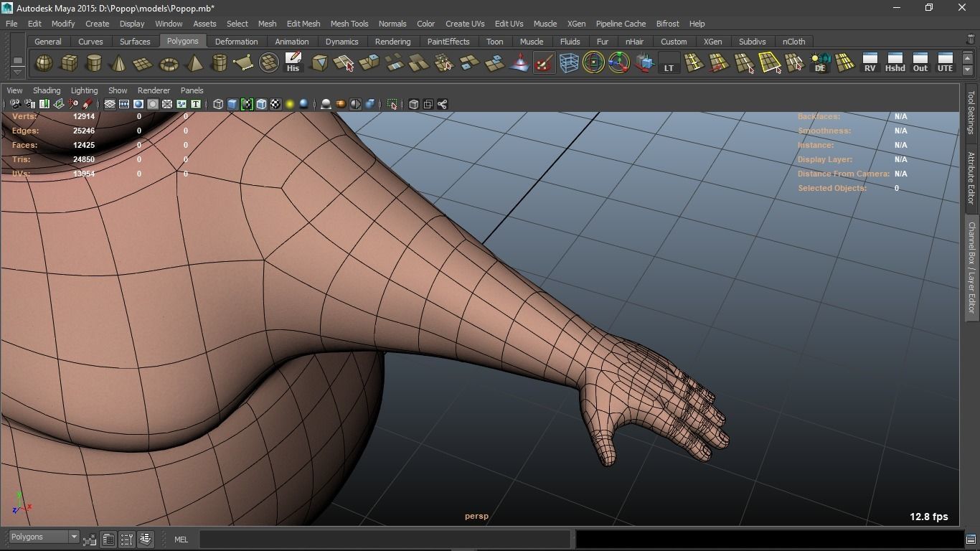Click the bookmarks icon in panel toolbar
The height and width of the screenshot is (551, 980).
click(x=44, y=104)
